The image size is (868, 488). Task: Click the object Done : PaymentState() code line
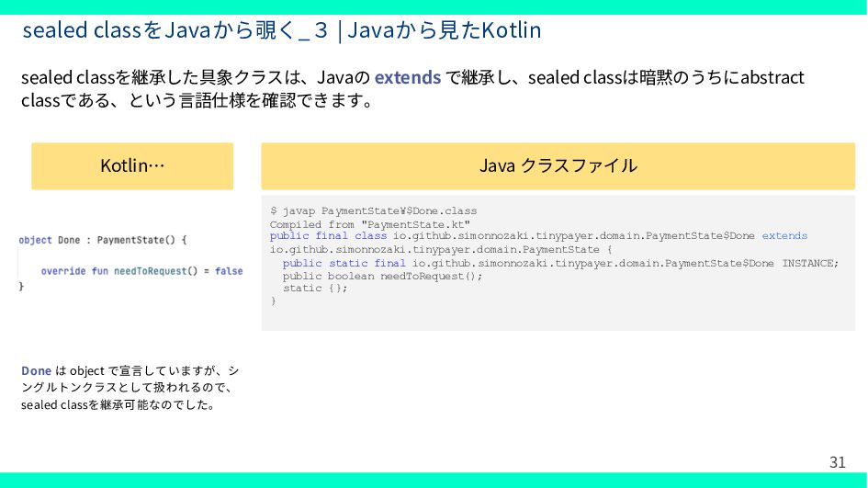pyautogui.click(x=103, y=240)
